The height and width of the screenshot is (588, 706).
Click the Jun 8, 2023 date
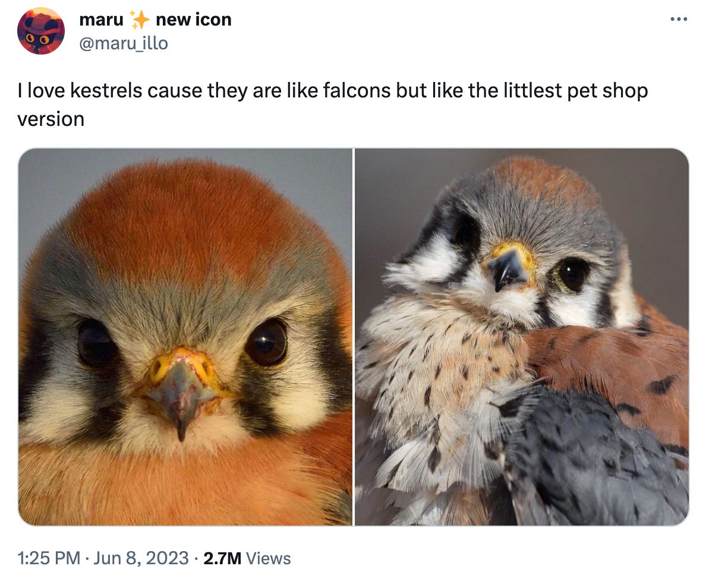[141, 558]
